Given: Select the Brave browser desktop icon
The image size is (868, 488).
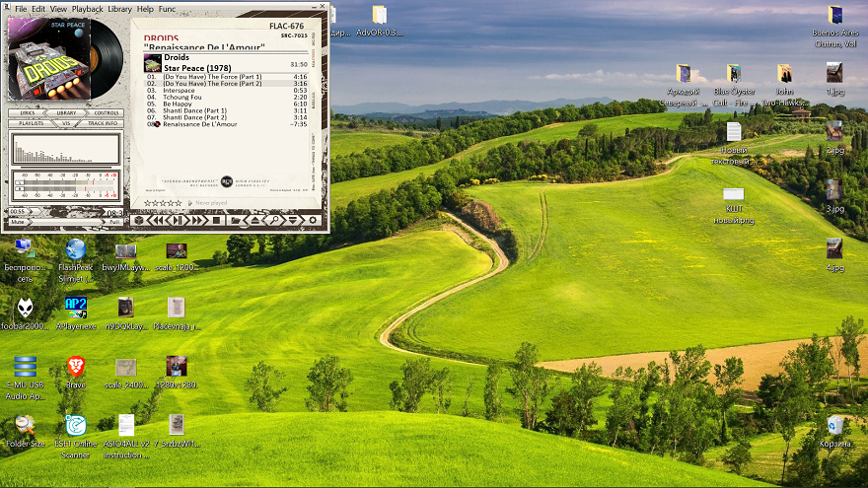Looking at the screenshot, I should pyautogui.click(x=75, y=368).
